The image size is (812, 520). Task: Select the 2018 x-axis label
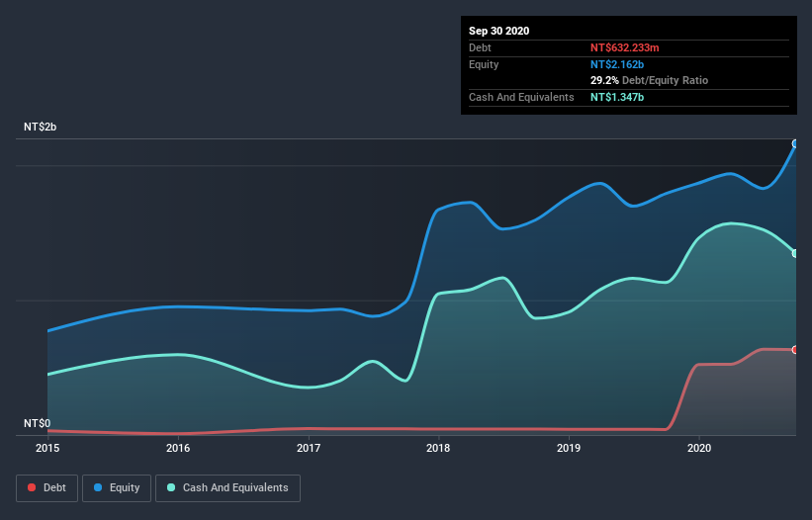tap(438, 448)
